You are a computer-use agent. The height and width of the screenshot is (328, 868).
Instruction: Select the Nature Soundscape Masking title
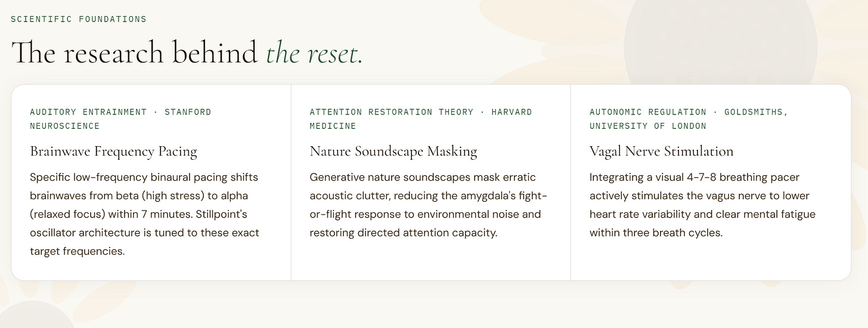click(393, 151)
